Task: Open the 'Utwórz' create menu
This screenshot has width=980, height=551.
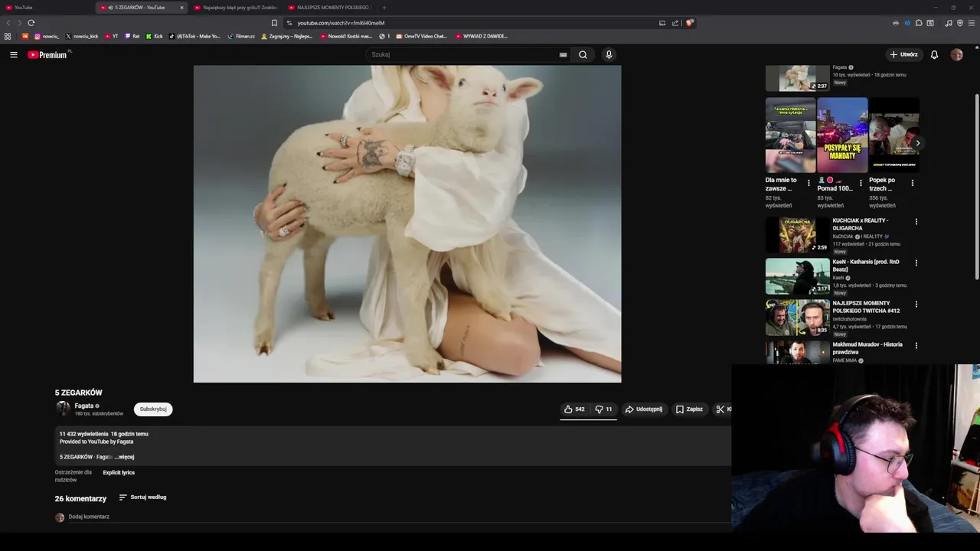Action: (903, 54)
